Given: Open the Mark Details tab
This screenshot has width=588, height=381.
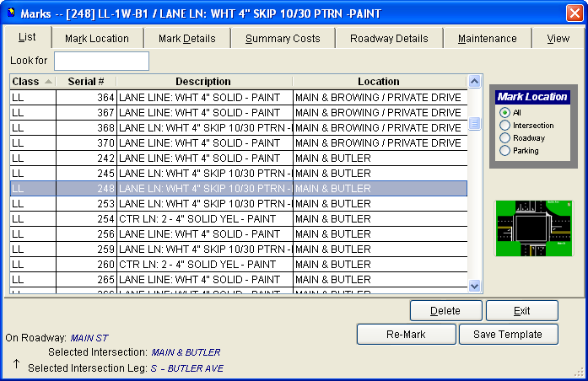Looking at the screenshot, I should pyautogui.click(x=186, y=39).
